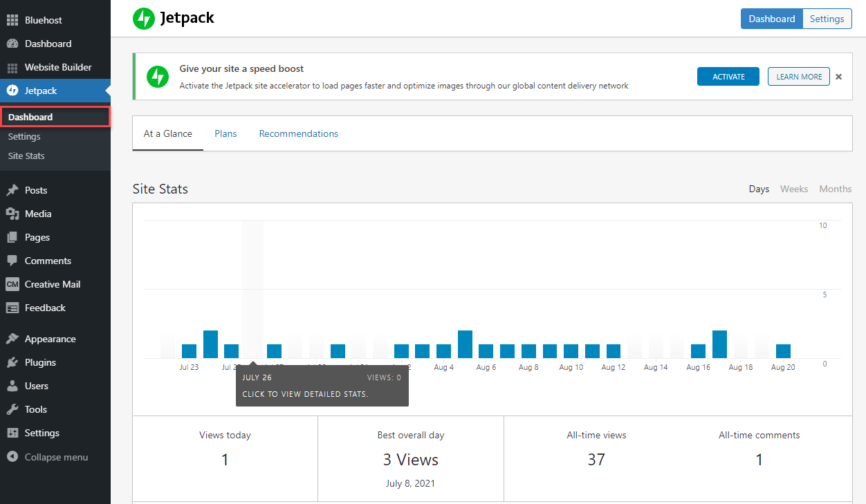
Task: Show stats by Weeks
Action: 794,189
